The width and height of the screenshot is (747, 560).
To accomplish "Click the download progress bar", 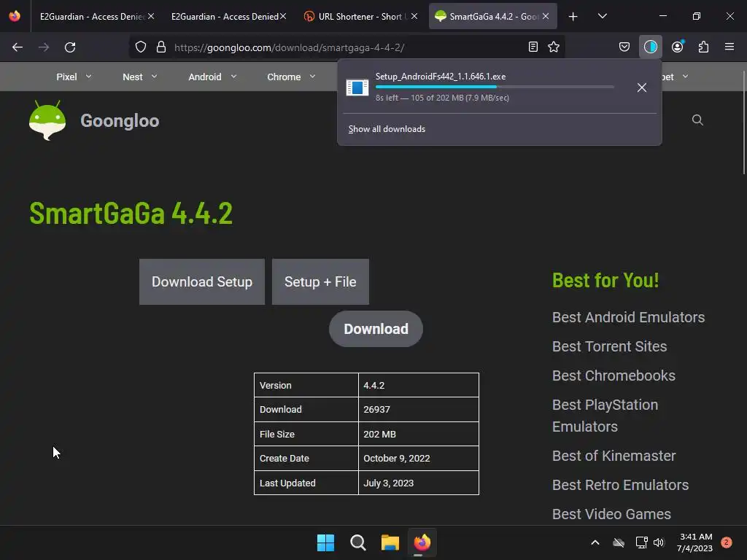I will [x=495, y=87].
